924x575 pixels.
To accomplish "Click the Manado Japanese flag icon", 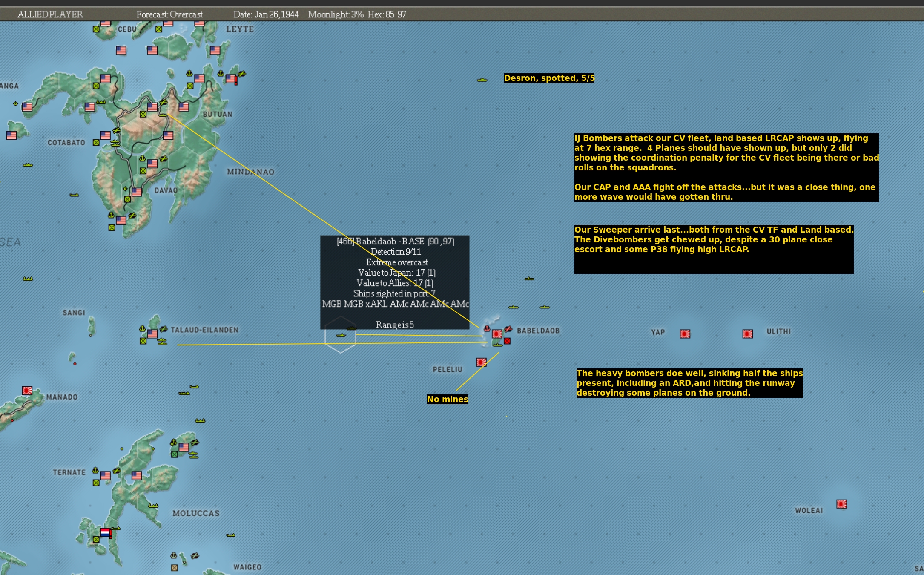I will point(27,391).
